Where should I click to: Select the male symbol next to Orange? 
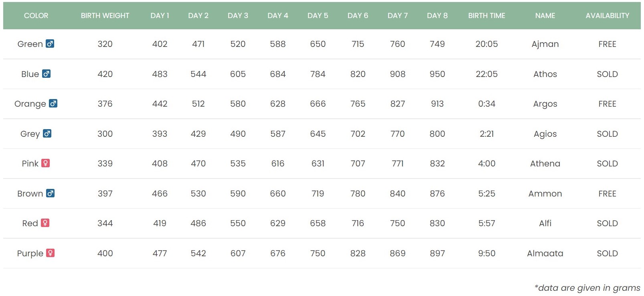click(53, 103)
